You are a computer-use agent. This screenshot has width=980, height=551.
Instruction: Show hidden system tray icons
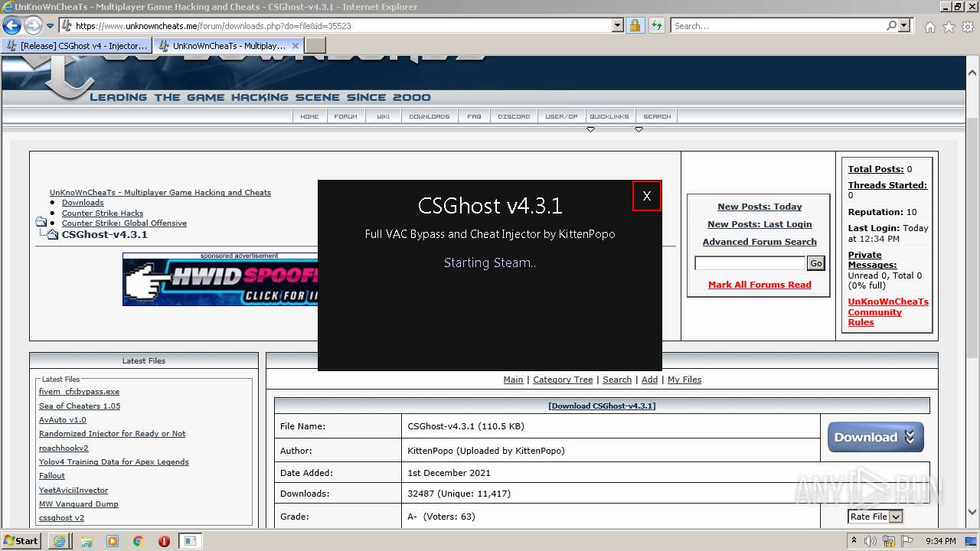[853, 541]
